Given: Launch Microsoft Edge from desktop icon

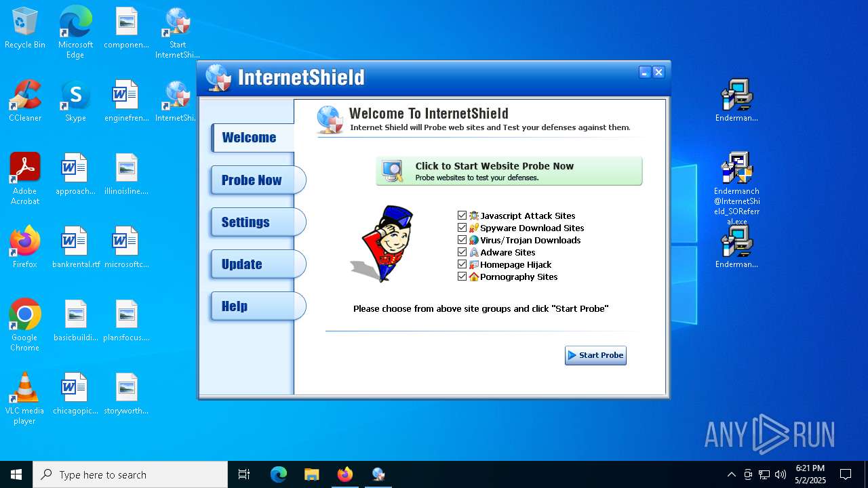Looking at the screenshot, I should 75,33.
